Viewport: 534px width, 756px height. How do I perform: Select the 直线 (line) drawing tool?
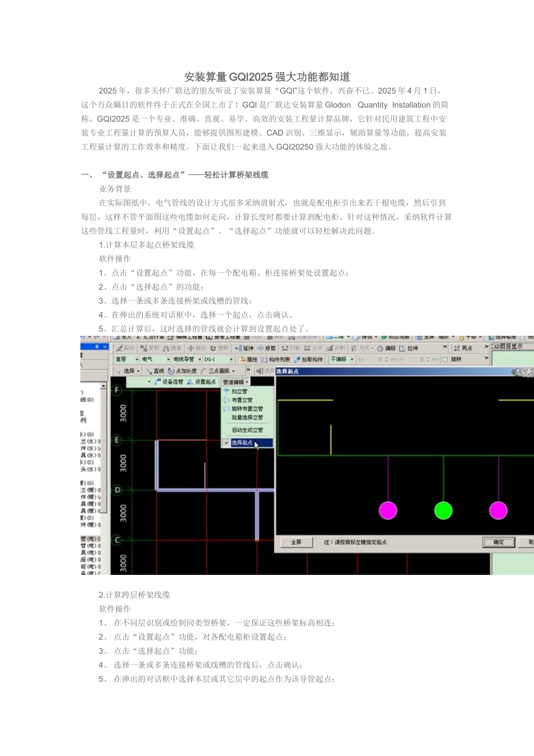point(155,371)
